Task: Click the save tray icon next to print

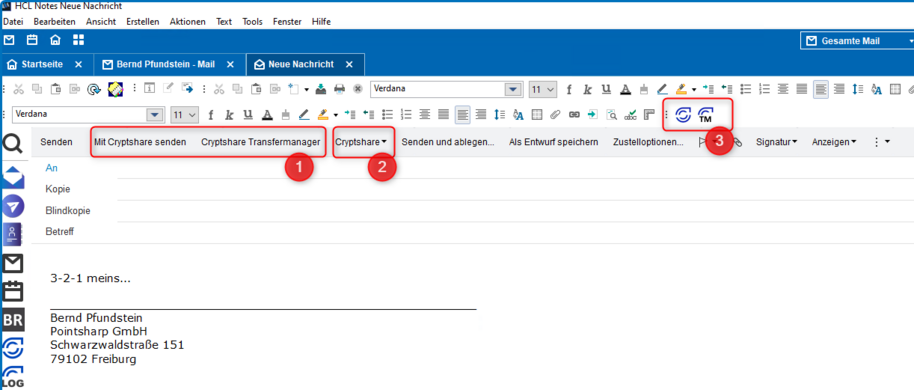Action: (321, 89)
